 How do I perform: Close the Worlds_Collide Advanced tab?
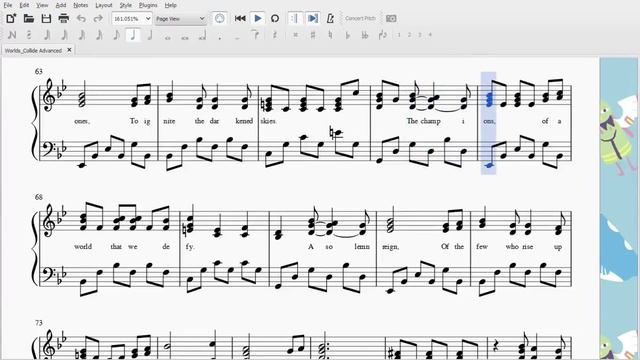pyautogui.click(x=69, y=50)
